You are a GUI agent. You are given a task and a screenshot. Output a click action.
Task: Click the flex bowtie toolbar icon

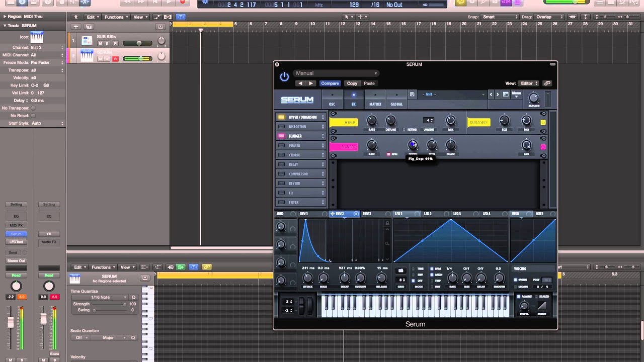click(169, 17)
